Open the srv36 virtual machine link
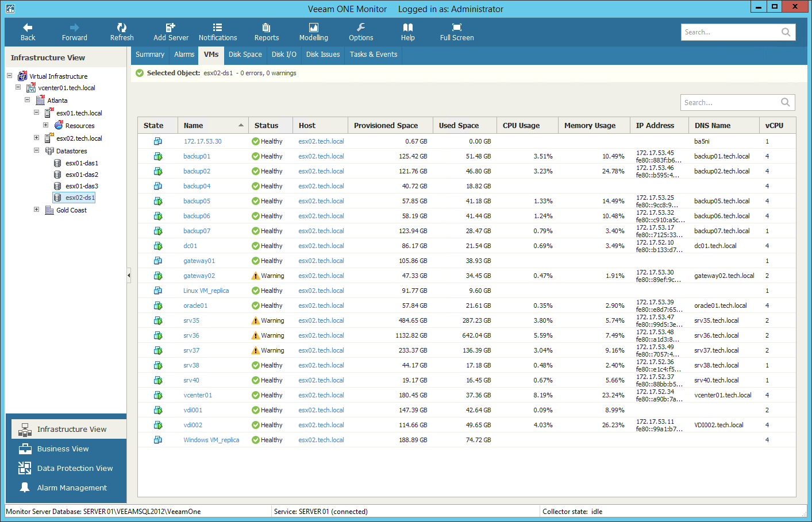The width and height of the screenshot is (812, 522). coord(191,335)
